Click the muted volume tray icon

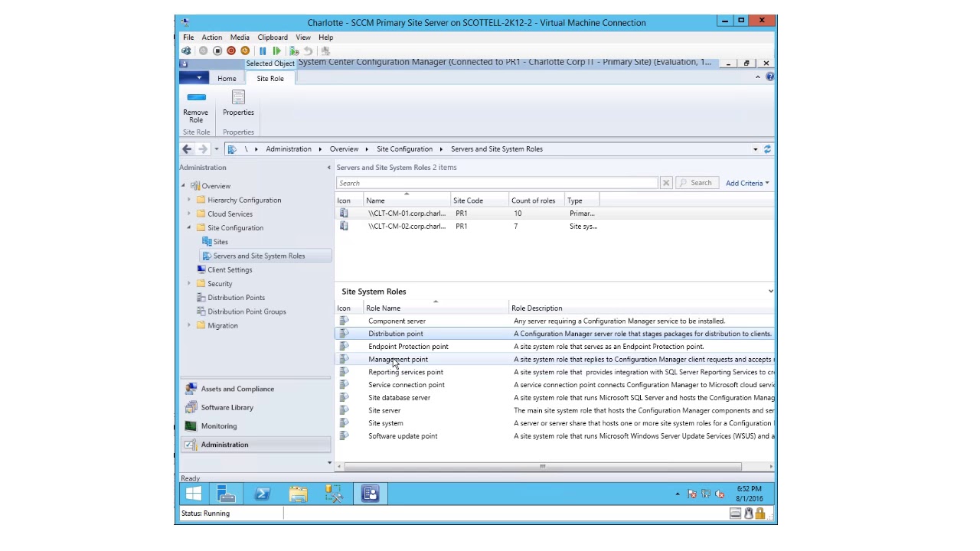(x=720, y=494)
